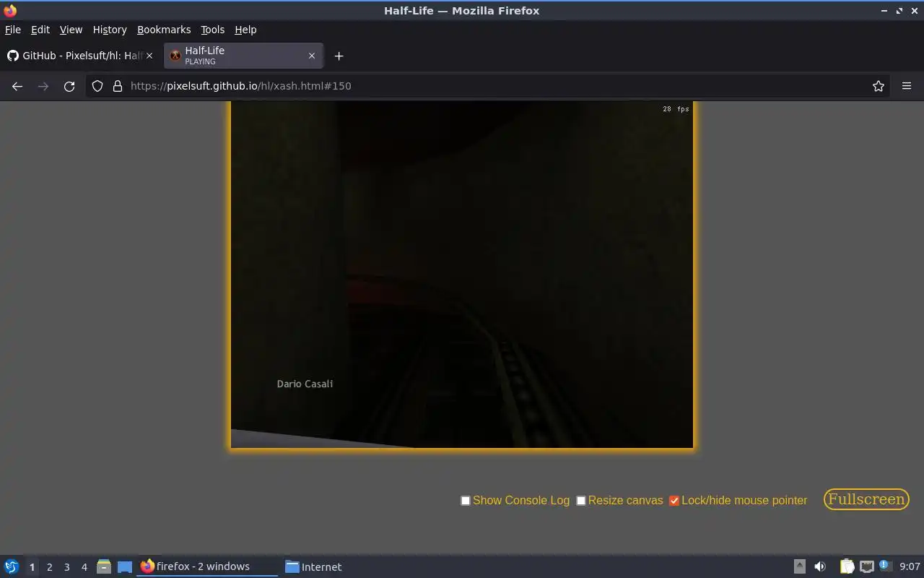924x578 pixels.
Task: Open the Internet folder taskbar entry
Action: 314,566
